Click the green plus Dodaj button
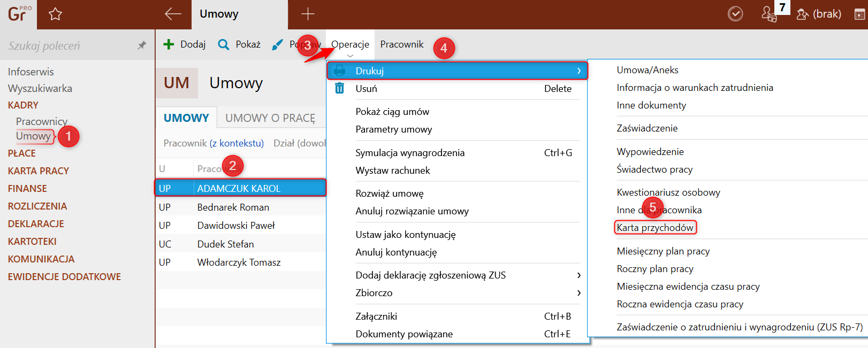This screenshot has height=348, width=868. 184,44
